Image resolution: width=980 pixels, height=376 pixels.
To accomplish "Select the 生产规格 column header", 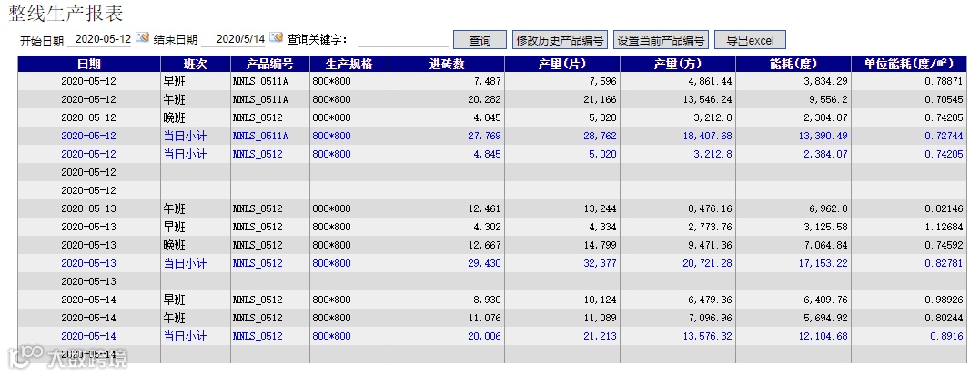I will pyautogui.click(x=349, y=64).
